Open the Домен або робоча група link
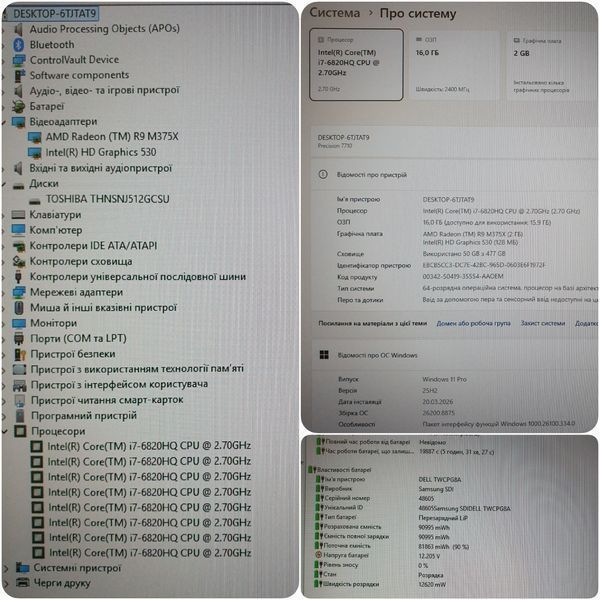 click(x=473, y=323)
